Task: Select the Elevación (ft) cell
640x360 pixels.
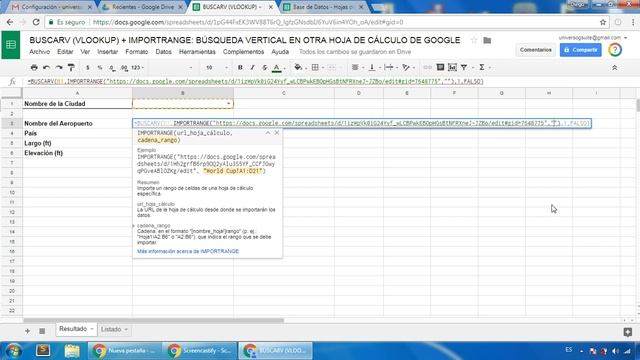Action: click(x=78, y=153)
